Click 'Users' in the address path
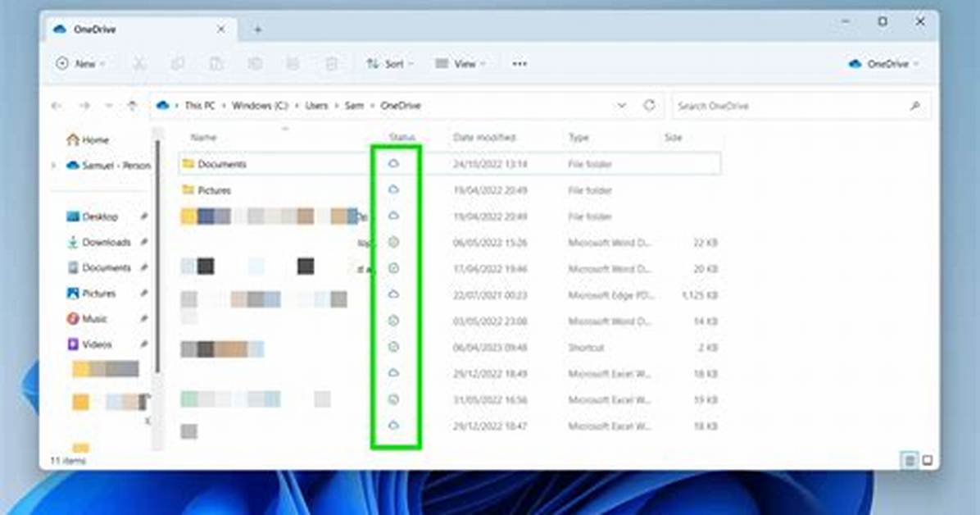 click(316, 106)
